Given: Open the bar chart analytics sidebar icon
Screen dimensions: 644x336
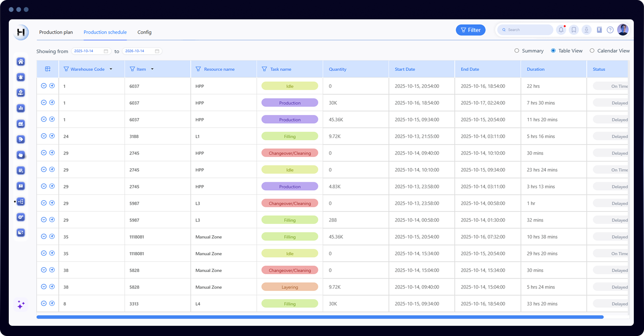Looking at the screenshot, I should pyautogui.click(x=21, y=108).
